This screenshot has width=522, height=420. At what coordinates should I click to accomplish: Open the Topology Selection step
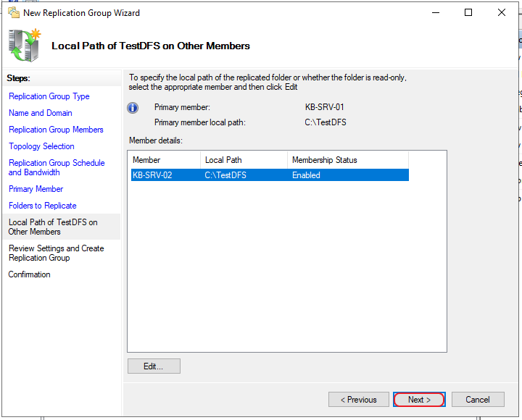41,146
